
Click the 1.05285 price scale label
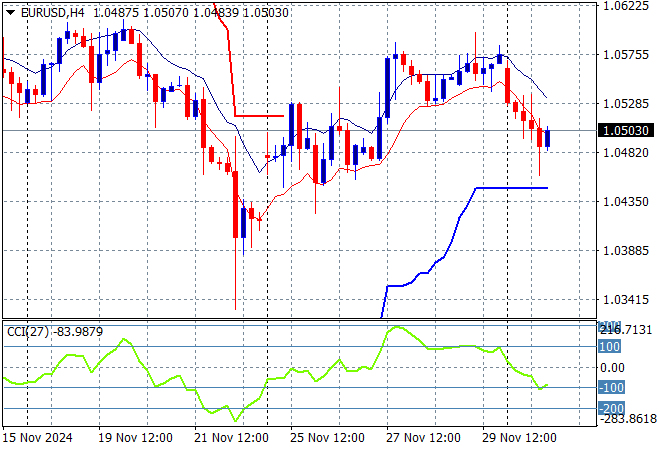click(x=626, y=103)
